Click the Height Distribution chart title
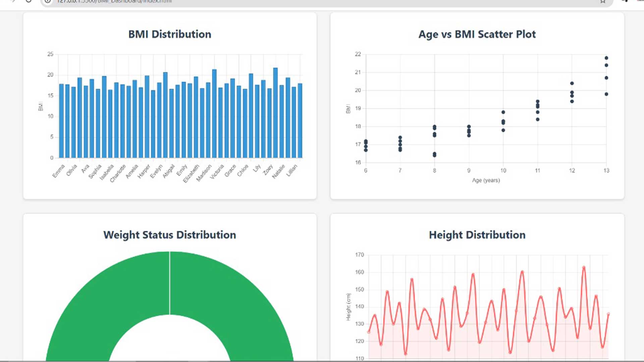Viewport: 644px width, 362px height. [477, 235]
